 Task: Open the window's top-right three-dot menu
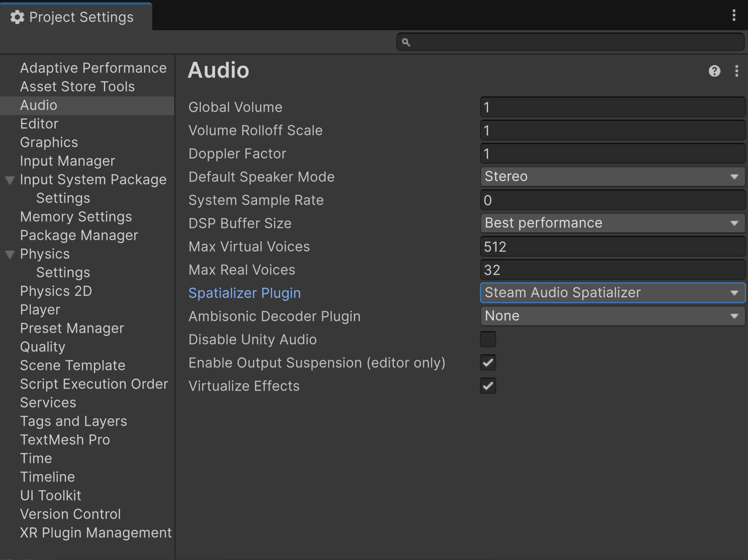tap(734, 15)
